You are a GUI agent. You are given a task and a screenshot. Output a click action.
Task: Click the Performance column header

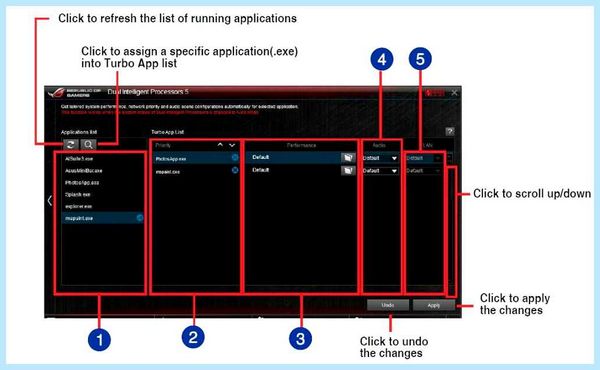pyautogui.click(x=301, y=145)
